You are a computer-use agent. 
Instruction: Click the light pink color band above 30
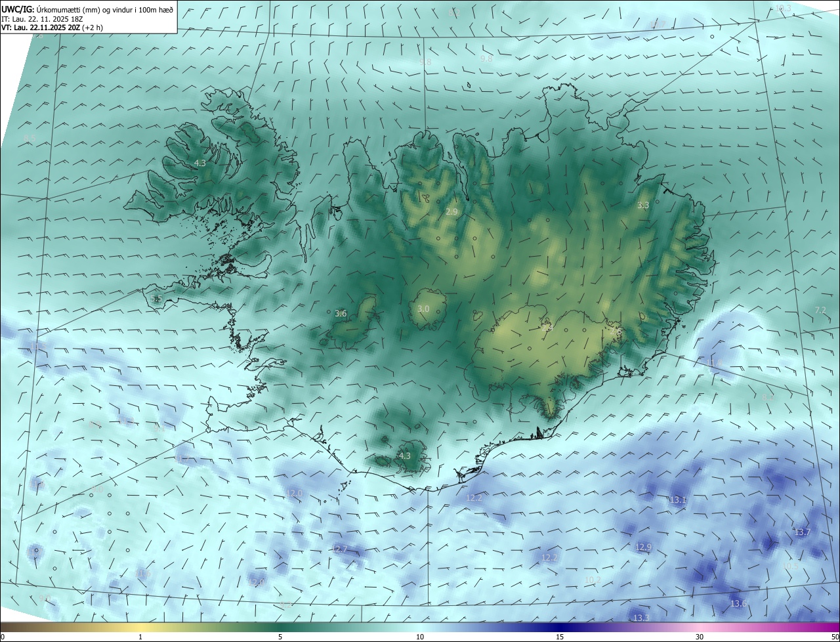[x=700, y=627]
